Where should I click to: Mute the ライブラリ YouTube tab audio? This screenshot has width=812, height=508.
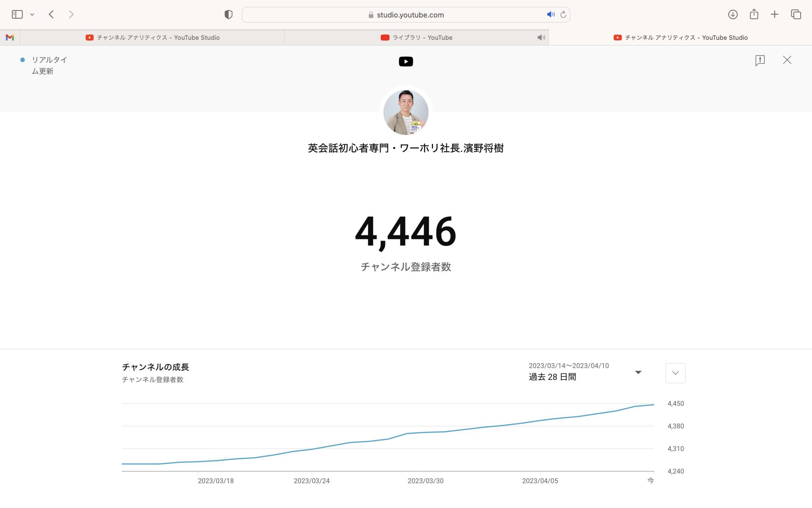point(541,38)
